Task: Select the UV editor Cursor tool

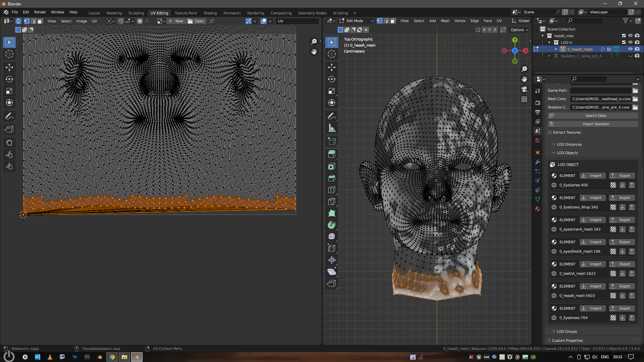Action: click(x=9, y=54)
